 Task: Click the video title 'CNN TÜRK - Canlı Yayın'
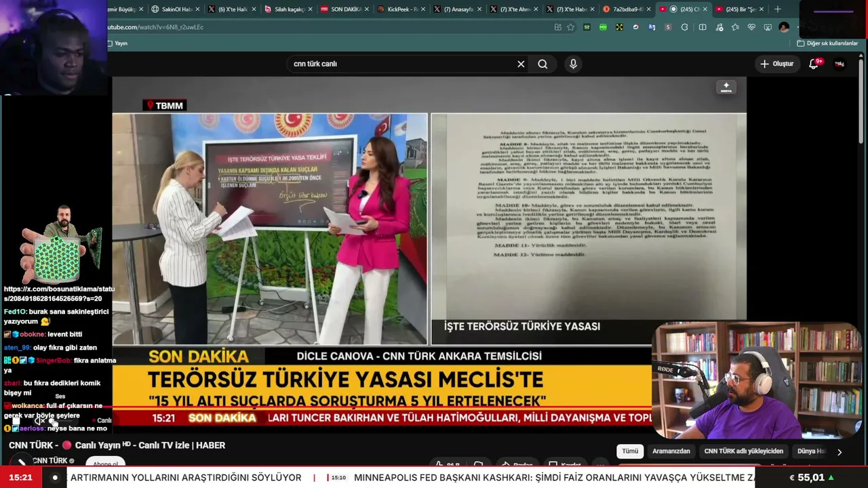117,445
